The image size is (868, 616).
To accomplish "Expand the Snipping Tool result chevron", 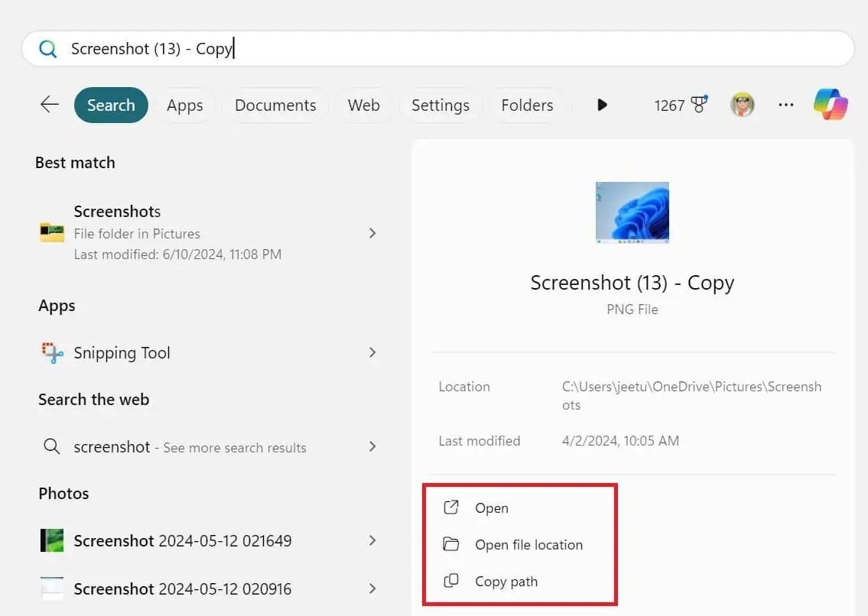I will coord(372,352).
